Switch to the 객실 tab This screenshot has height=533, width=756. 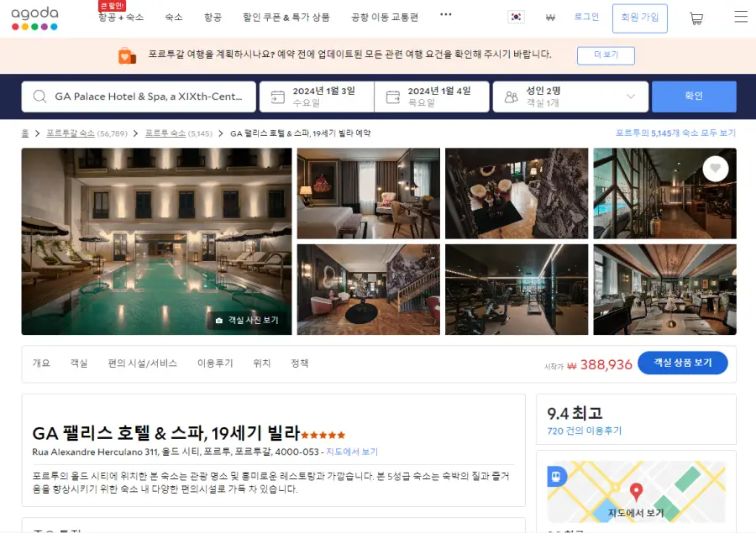pyautogui.click(x=79, y=363)
